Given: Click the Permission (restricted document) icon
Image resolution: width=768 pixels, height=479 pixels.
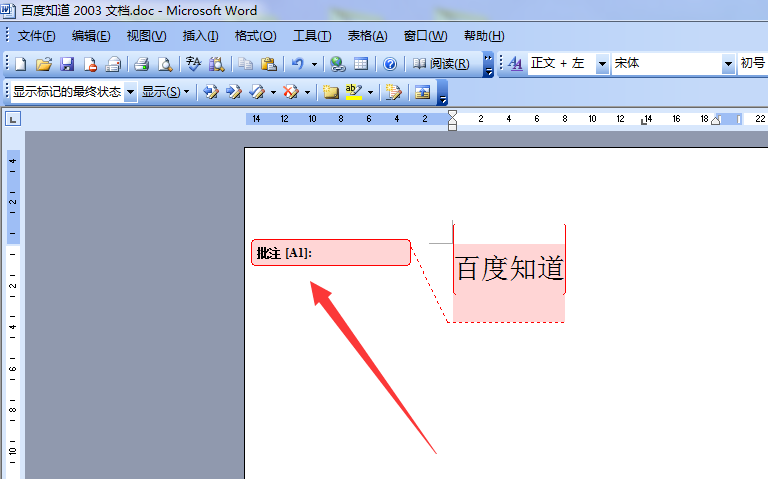Looking at the screenshot, I should (x=90, y=64).
